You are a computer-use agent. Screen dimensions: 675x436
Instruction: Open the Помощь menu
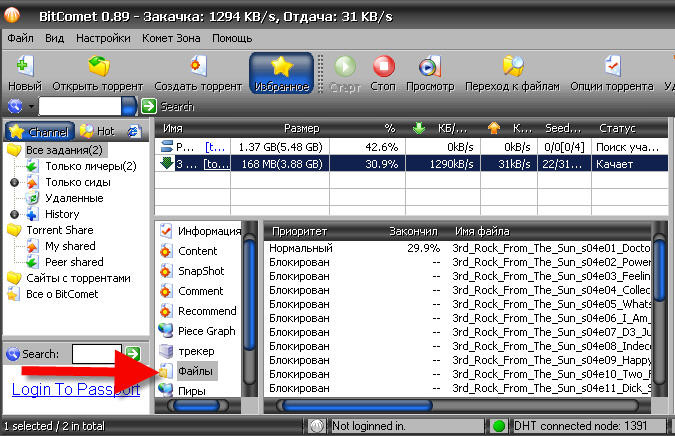tap(232, 38)
